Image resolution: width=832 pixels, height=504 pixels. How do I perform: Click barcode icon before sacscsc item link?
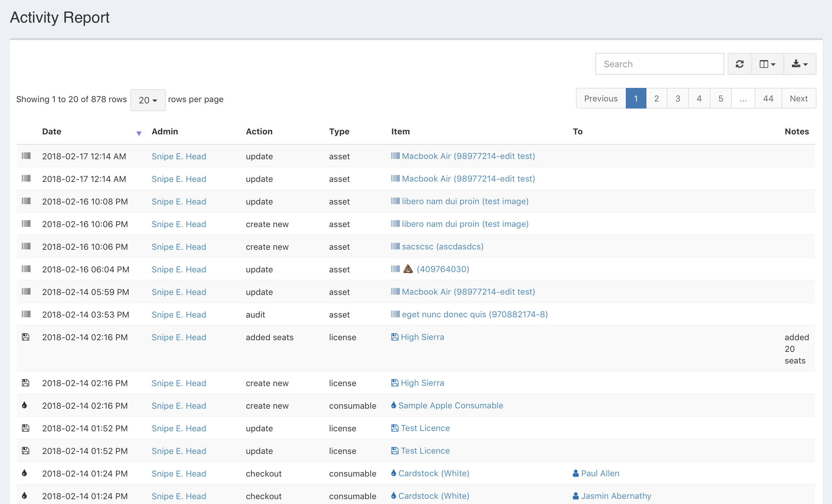point(395,246)
